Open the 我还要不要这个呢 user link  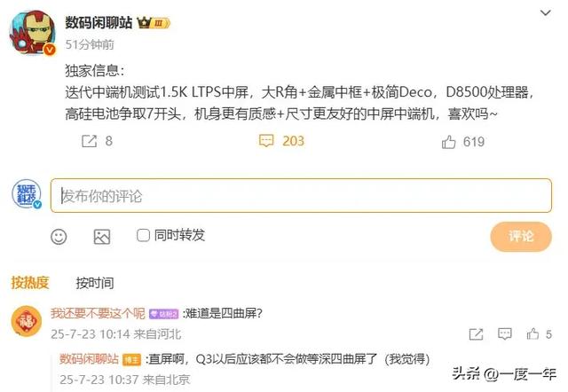98,313
